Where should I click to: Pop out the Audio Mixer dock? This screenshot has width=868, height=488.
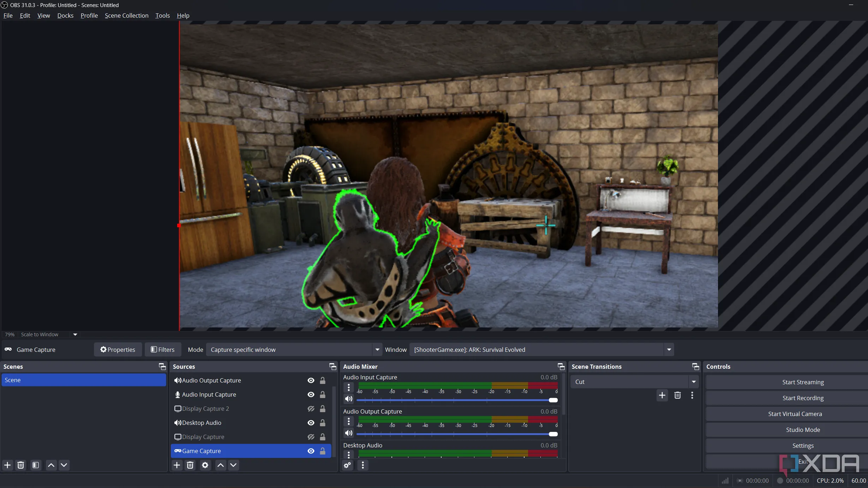pyautogui.click(x=561, y=367)
